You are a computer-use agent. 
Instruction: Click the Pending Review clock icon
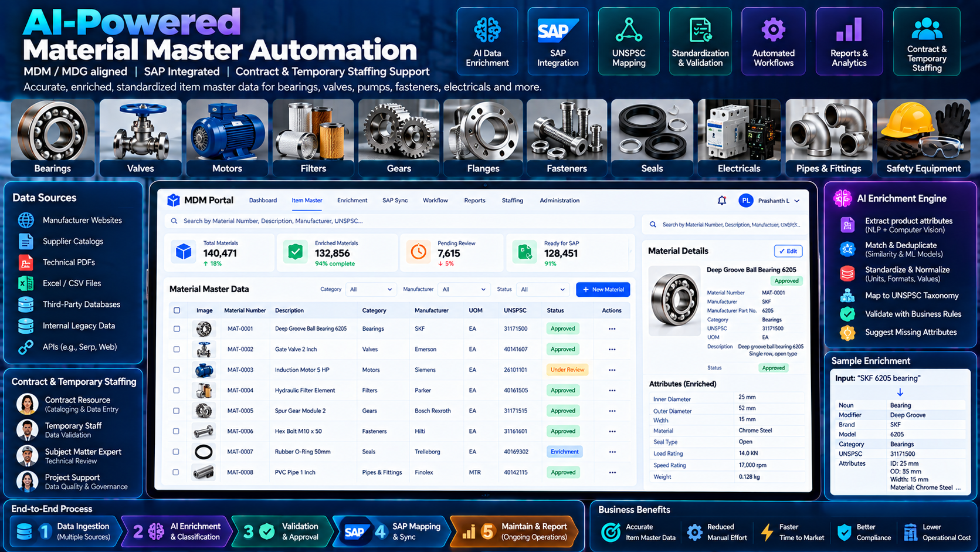pos(418,252)
